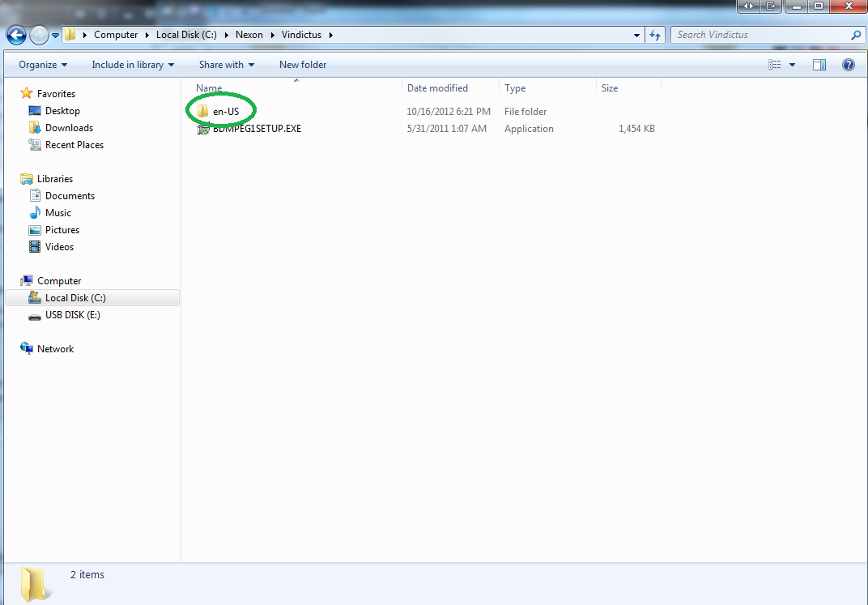Create a New folder

pyautogui.click(x=303, y=65)
